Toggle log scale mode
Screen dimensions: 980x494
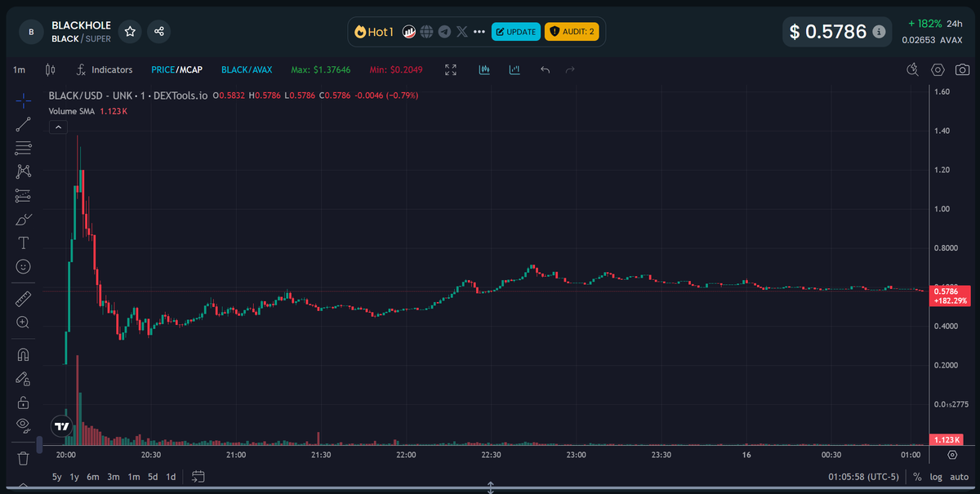pyautogui.click(x=936, y=477)
